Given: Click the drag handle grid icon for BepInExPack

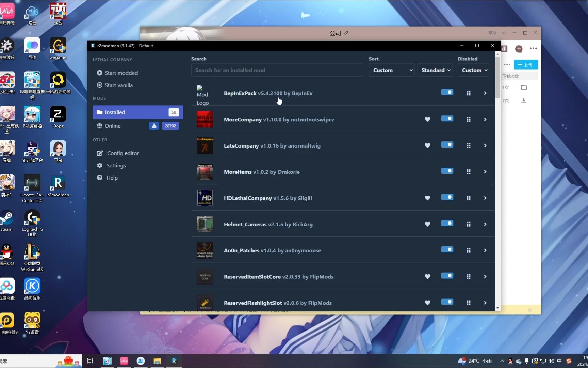Looking at the screenshot, I should point(469,93).
